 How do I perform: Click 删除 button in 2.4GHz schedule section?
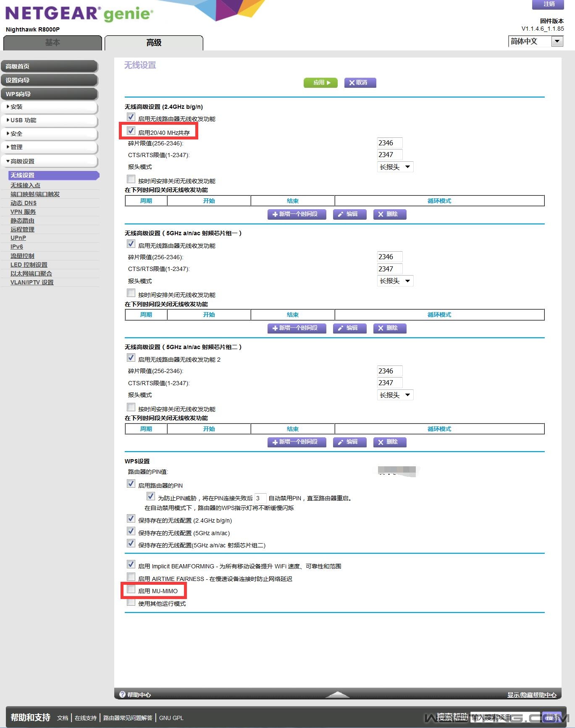(389, 214)
